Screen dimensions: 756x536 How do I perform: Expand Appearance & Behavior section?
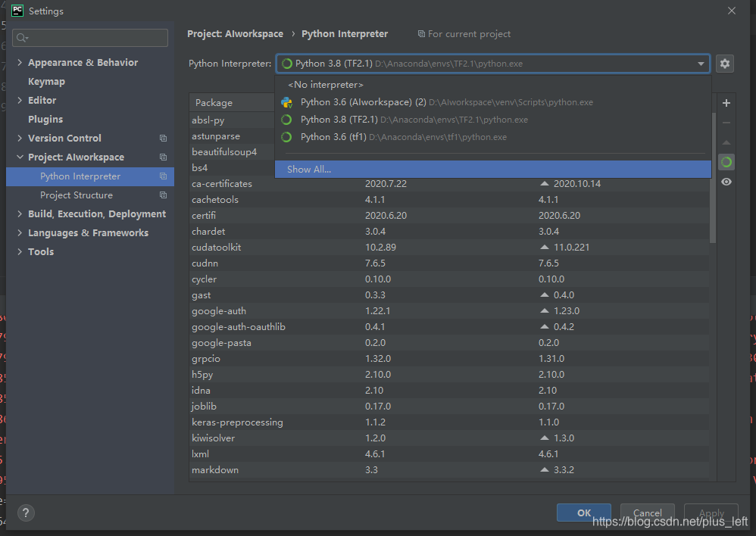[x=20, y=63]
